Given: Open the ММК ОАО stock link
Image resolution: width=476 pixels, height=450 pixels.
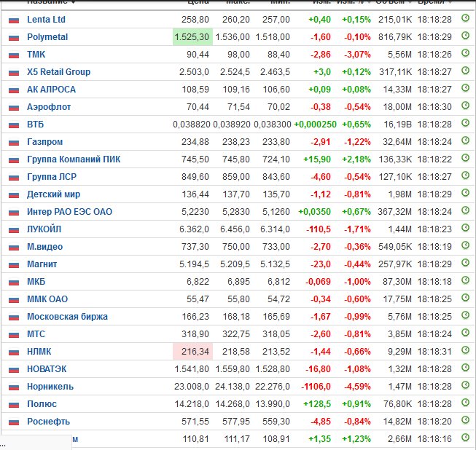Looking at the screenshot, I should point(47,299).
